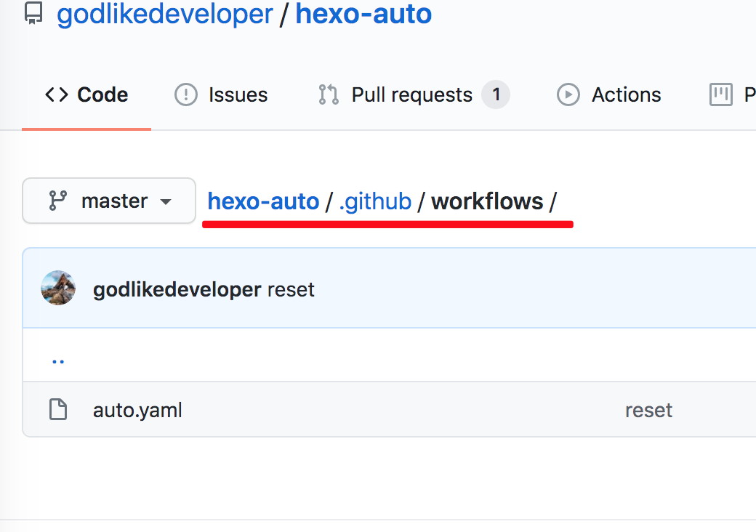Click the file icon beside auto.yaml
Viewport: 756px width, 532px height.
tap(59, 410)
